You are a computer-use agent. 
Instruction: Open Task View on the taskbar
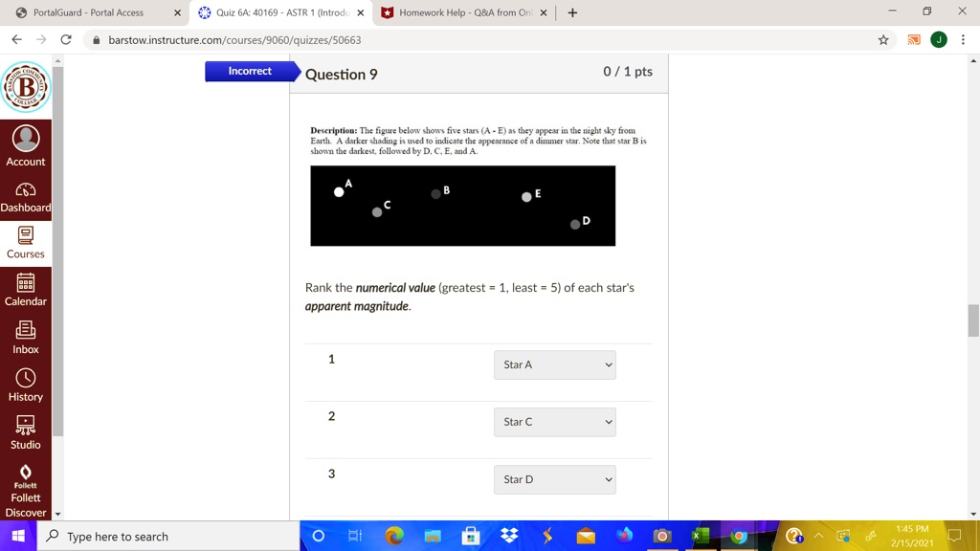click(x=355, y=536)
